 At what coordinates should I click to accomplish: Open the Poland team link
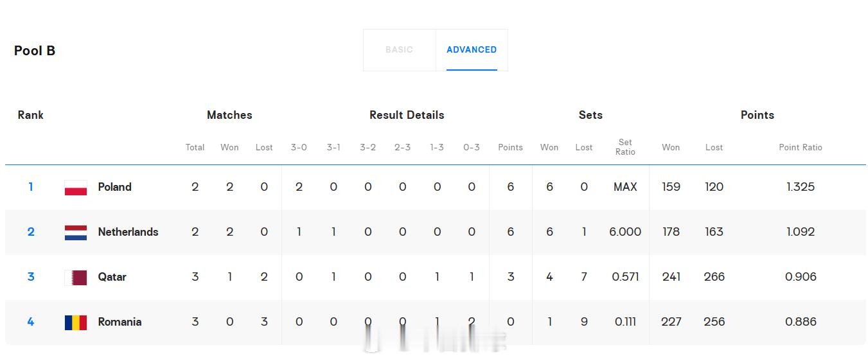[x=114, y=187]
